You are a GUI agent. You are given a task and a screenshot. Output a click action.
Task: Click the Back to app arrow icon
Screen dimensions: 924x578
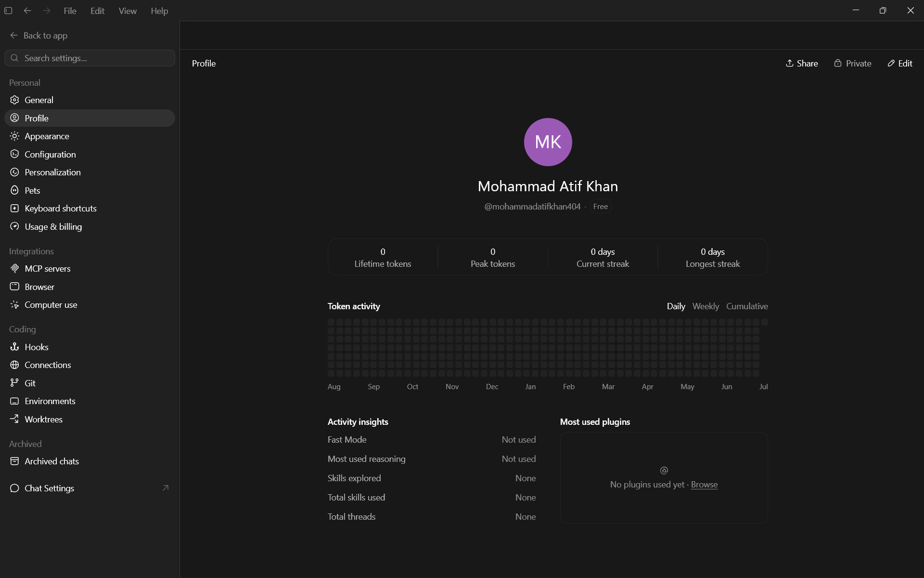(14, 35)
